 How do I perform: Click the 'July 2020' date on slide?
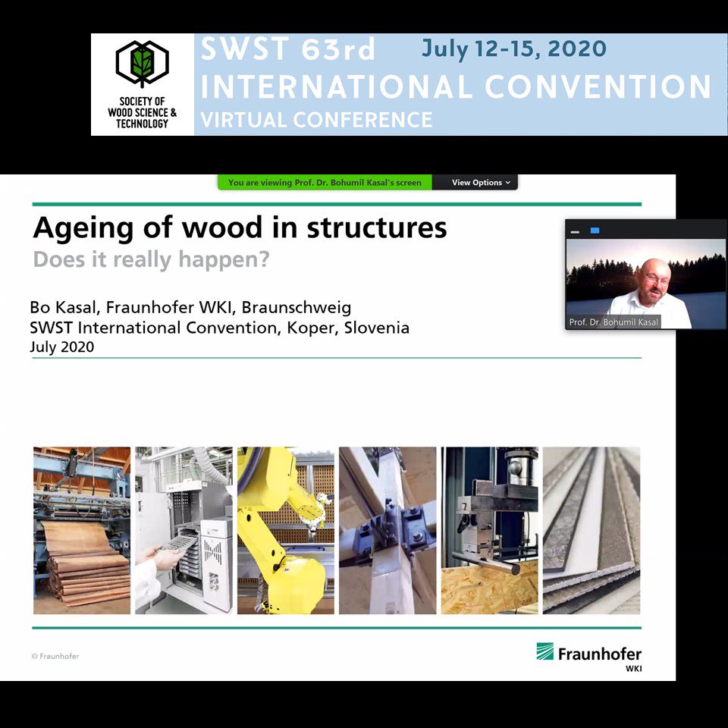(x=61, y=347)
